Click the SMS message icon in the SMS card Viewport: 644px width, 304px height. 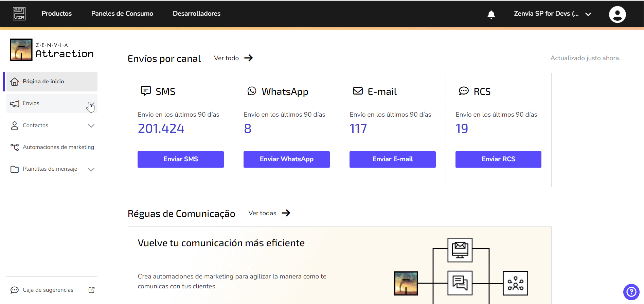(x=146, y=91)
